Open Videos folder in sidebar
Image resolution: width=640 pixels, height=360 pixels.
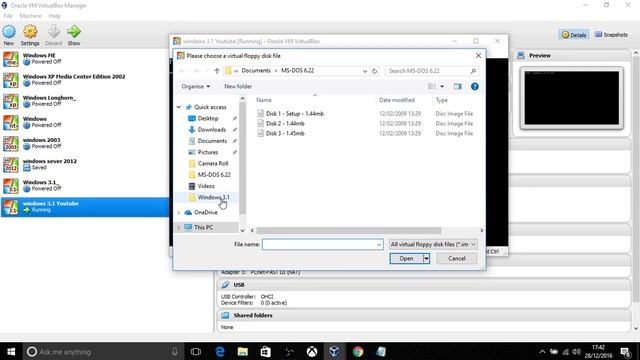tap(206, 186)
